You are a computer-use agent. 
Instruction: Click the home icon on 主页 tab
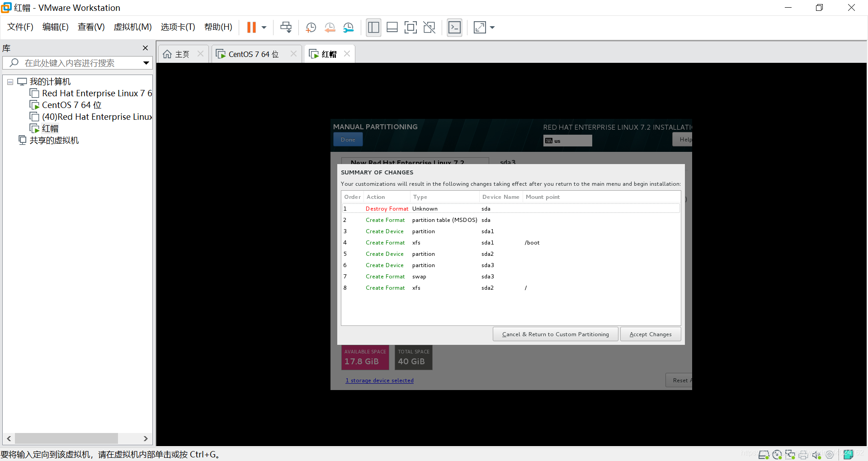pyautogui.click(x=167, y=54)
